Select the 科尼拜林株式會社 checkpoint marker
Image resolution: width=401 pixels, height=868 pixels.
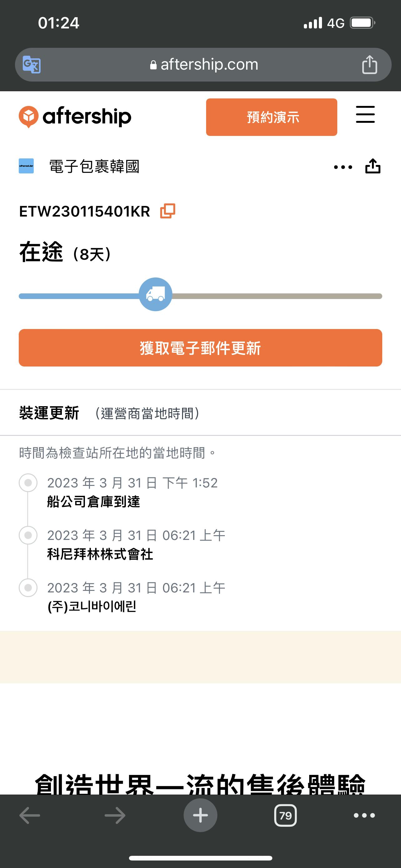[x=28, y=535]
